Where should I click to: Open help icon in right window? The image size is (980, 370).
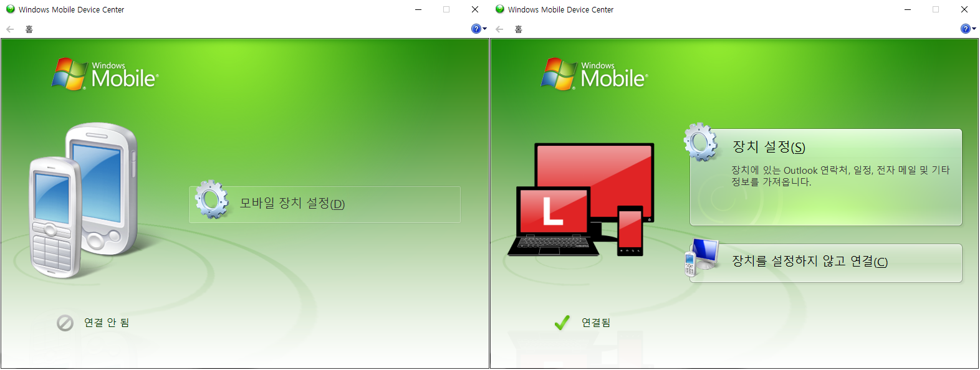coord(966,29)
